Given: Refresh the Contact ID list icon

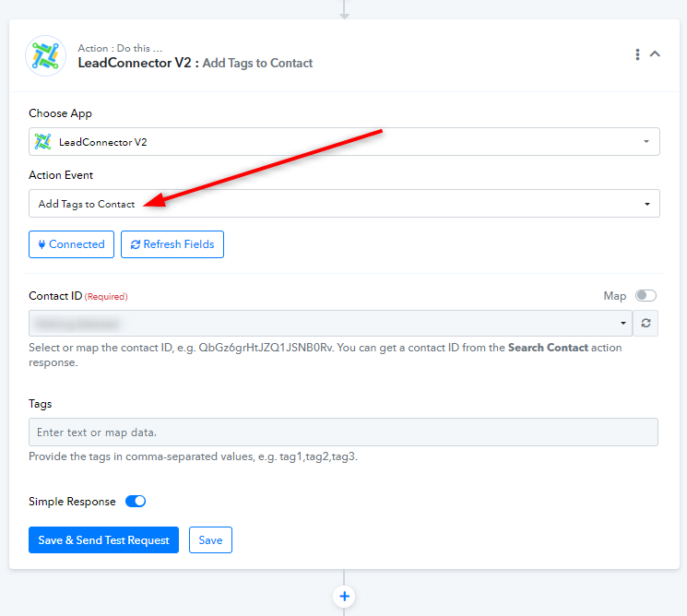Looking at the screenshot, I should 646,324.
